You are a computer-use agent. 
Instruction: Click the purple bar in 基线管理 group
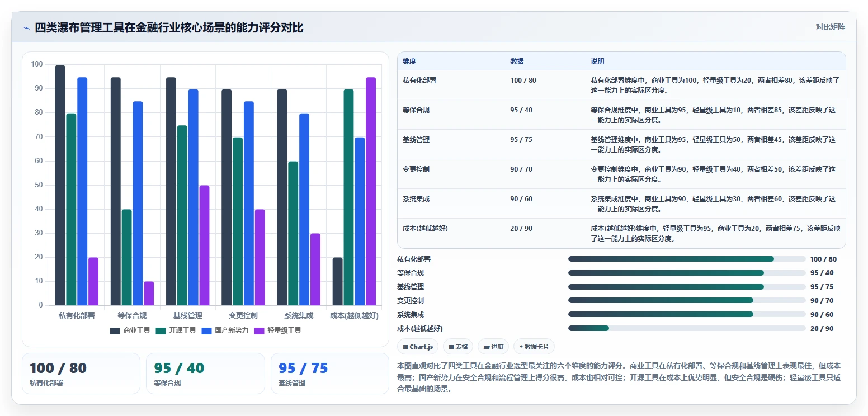point(204,245)
